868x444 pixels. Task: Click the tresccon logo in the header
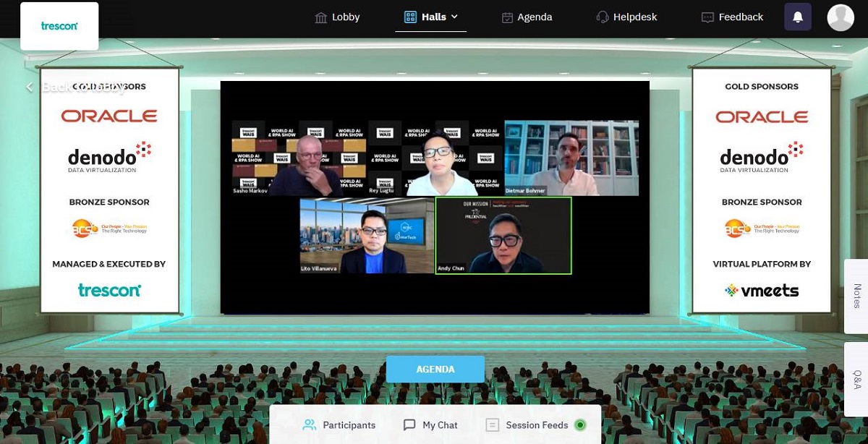59,26
